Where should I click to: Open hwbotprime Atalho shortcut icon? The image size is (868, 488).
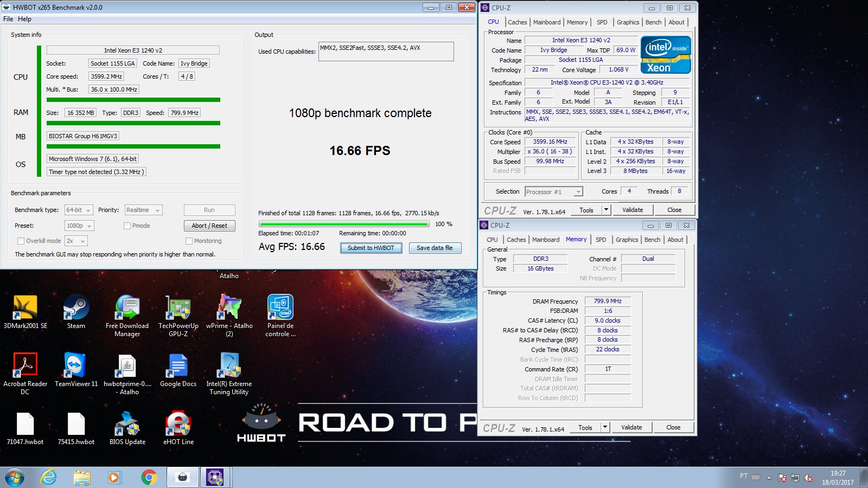(x=127, y=374)
